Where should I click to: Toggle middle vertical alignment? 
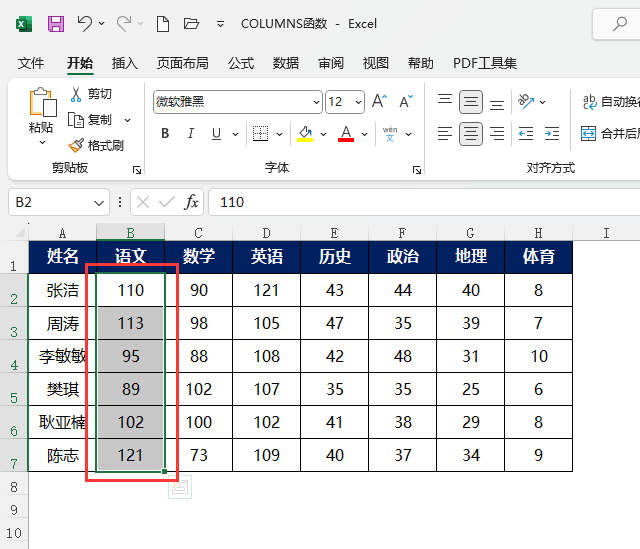coord(471,102)
